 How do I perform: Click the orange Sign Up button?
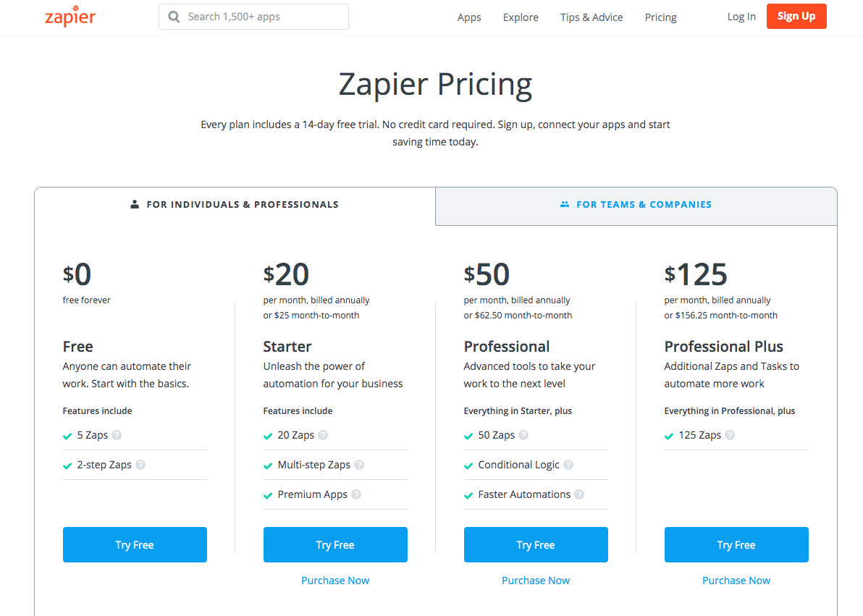[x=796, y=15]
